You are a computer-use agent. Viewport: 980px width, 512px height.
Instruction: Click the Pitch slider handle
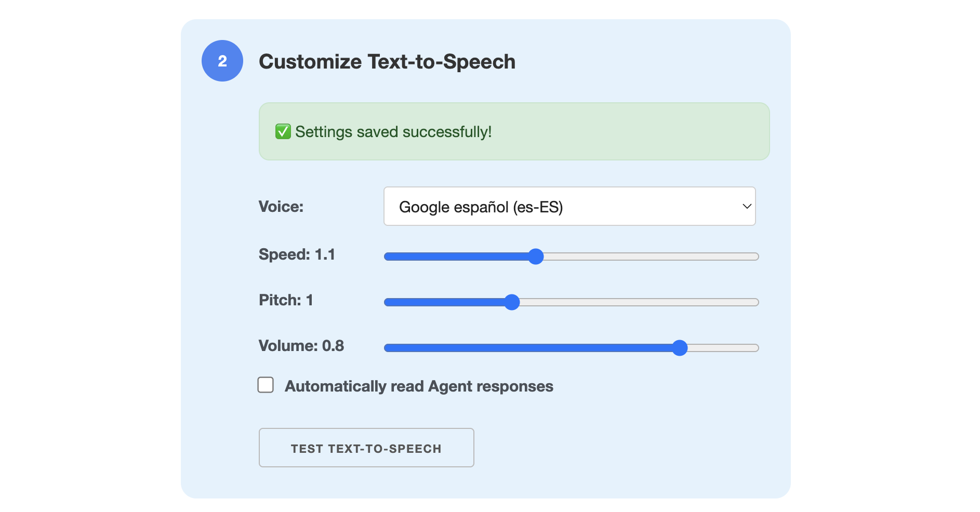512,302
